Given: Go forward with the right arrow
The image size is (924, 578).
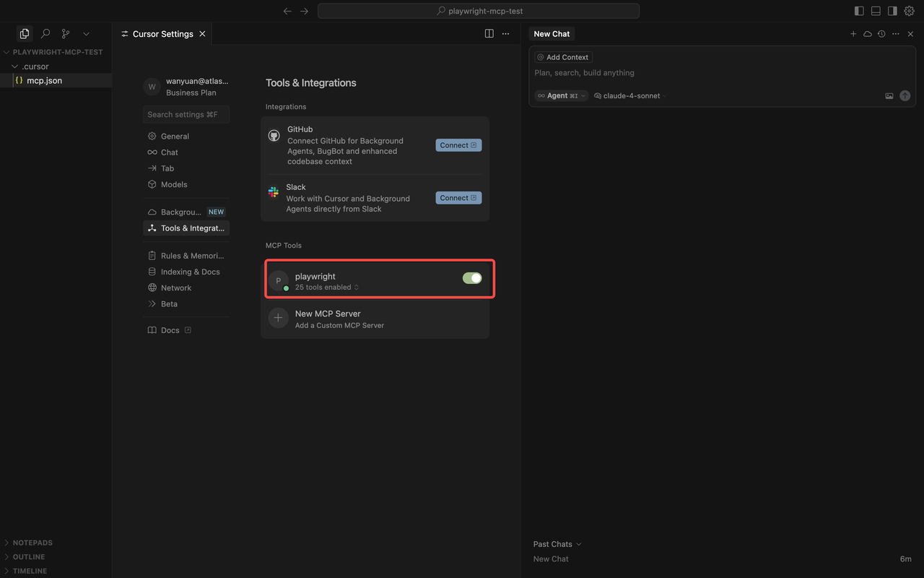Looking at the screenshot, I should [304, 11].
